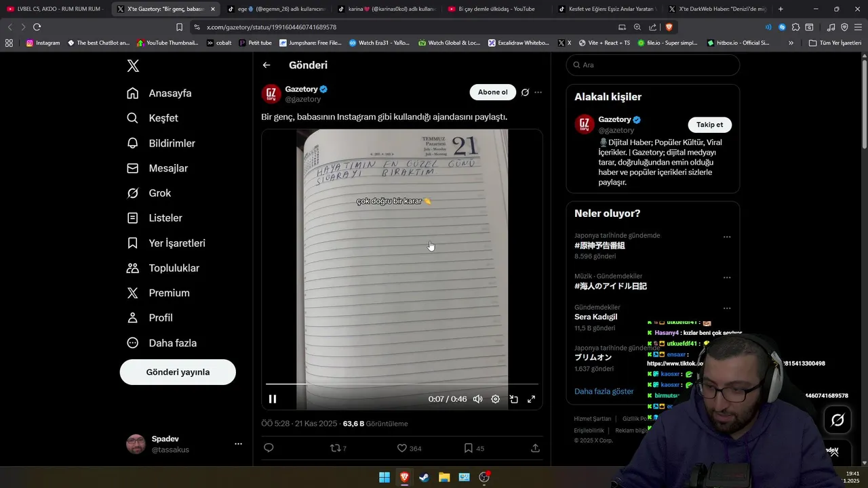
Task: Click the Abone ol button
Action: coord(492,92)
